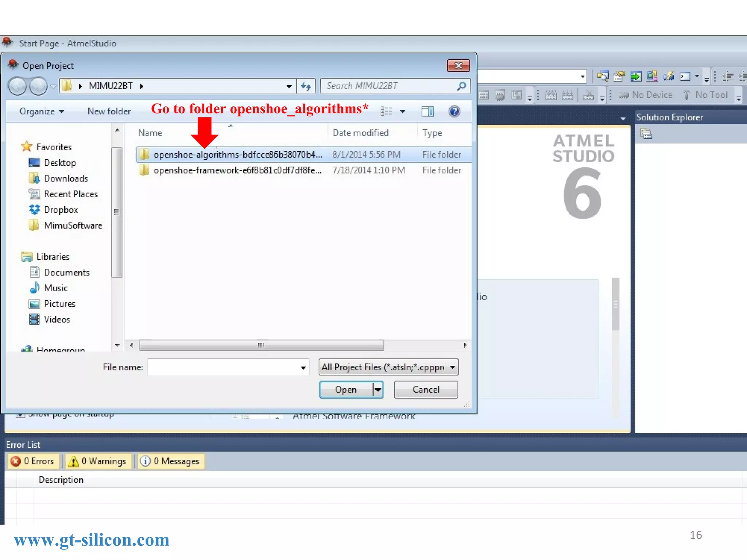Click the Solution Explorer properties icon
747x560 pixels.
tap(646, 134)
